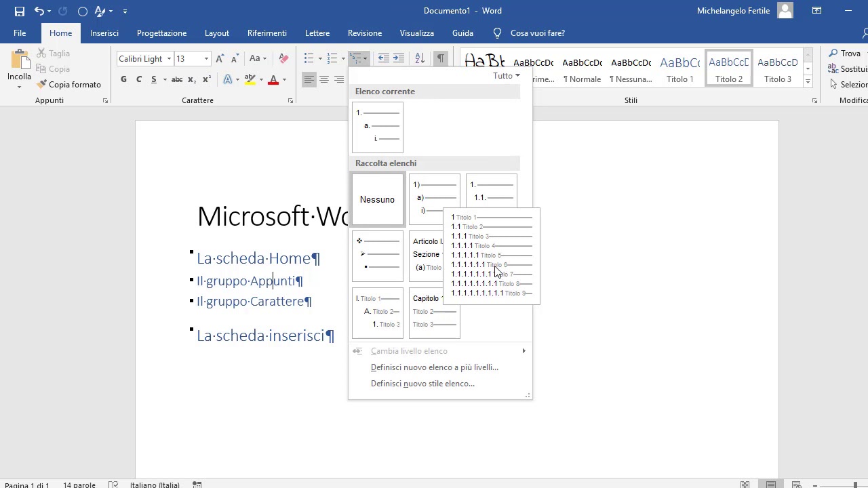Switch to the Inserisci tab
Viewport: 868px width, 488px height.
(104, 33)
